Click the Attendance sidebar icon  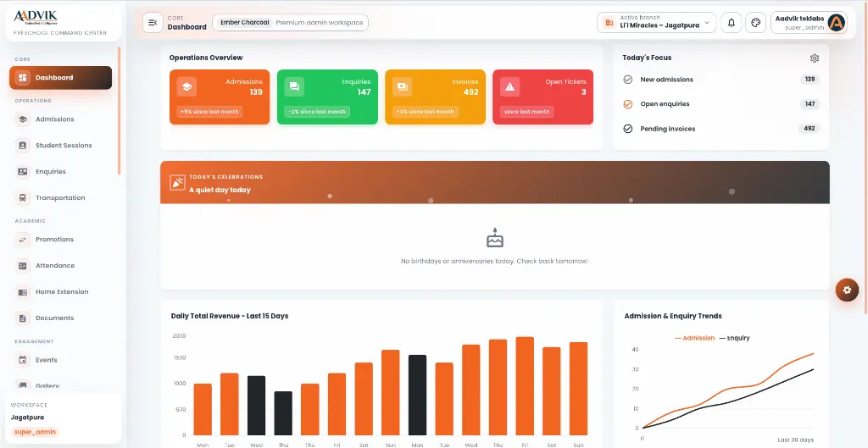point(22,265)
